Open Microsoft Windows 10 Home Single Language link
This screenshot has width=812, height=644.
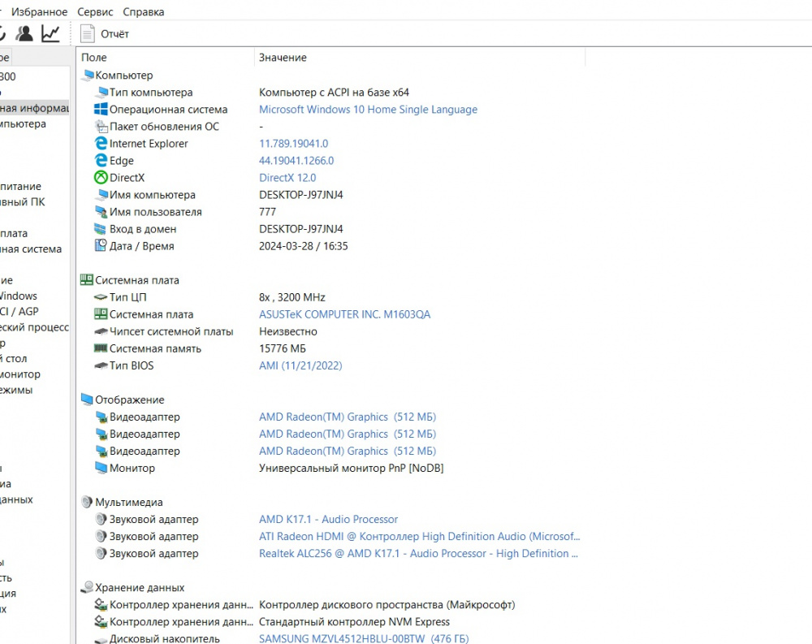(368, 110)
